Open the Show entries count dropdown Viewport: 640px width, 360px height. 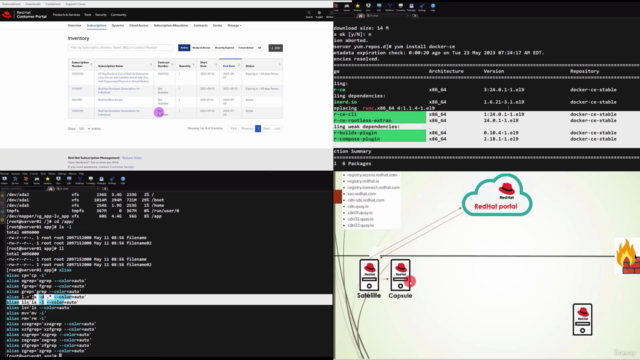84,129
